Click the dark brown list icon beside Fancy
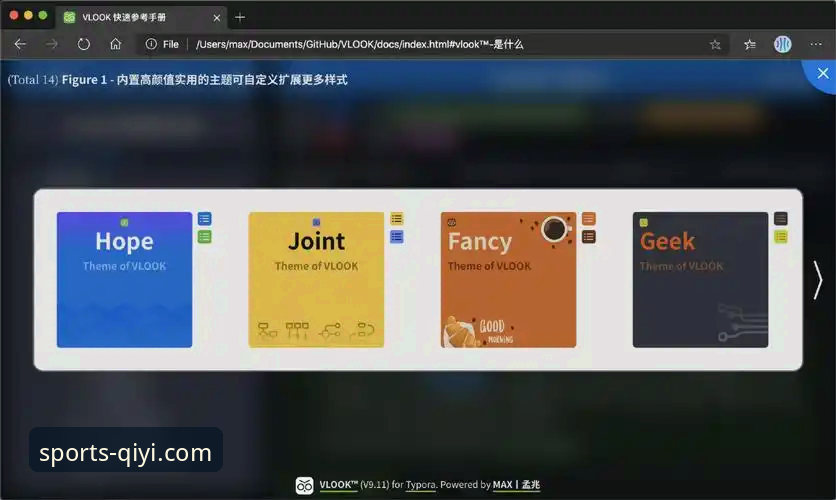Image resolution: width=836 pixels, height=500 pixels. click(588, 237)
